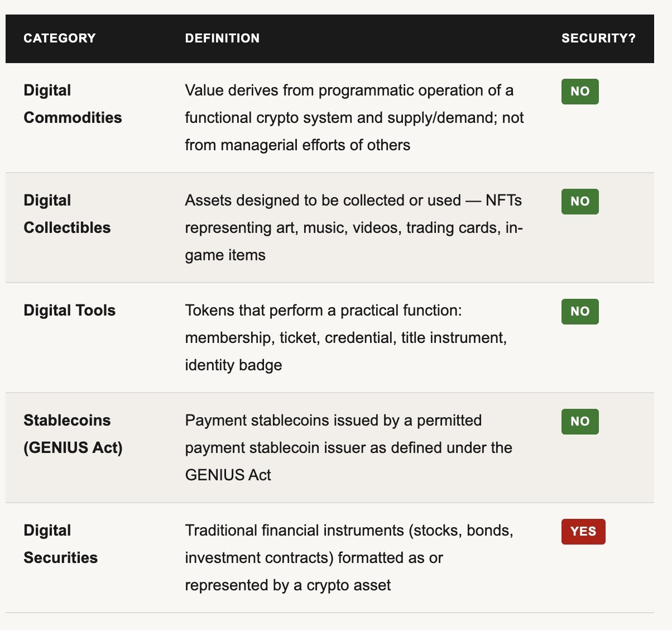Image resolution: width=672 pixels, height=630 pixels.
Task: Click 'identity badge' text in Digital Tools row
Action: [233, 365]
